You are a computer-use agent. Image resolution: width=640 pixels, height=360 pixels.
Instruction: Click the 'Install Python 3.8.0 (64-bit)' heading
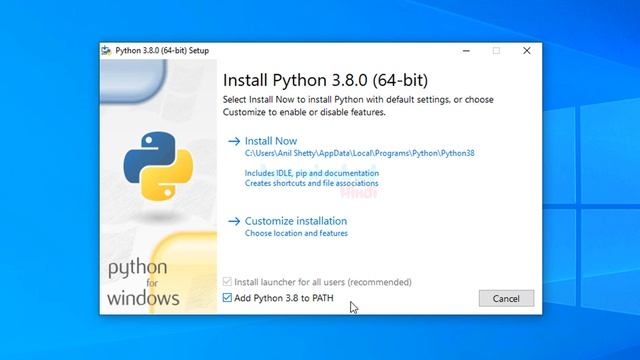(x=325, y=80)
